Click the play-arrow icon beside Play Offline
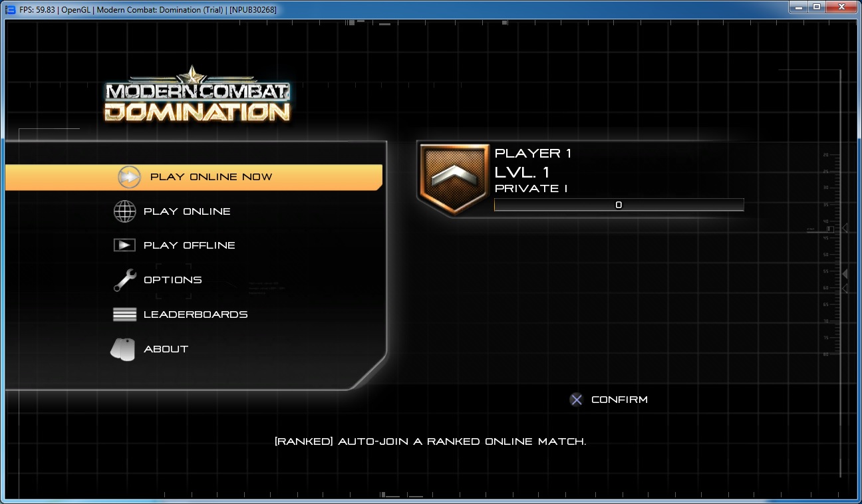Viewport: 862px width, 504px height. pos(124,245)
